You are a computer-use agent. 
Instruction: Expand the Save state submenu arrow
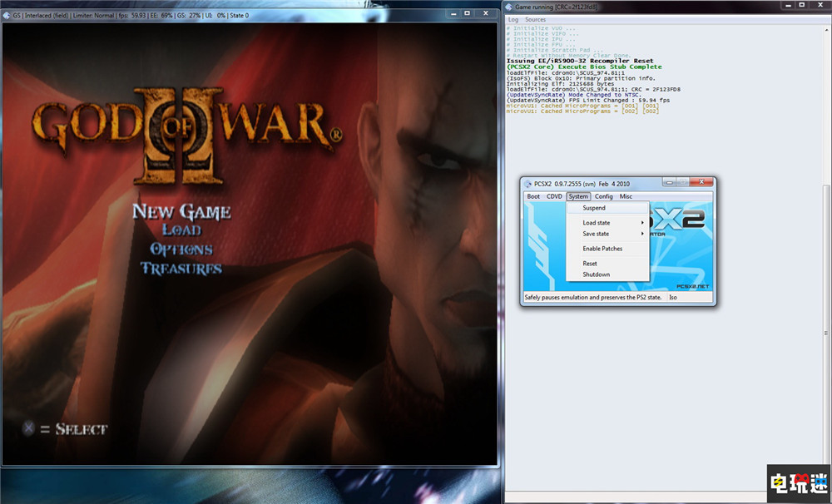[641, 235]
